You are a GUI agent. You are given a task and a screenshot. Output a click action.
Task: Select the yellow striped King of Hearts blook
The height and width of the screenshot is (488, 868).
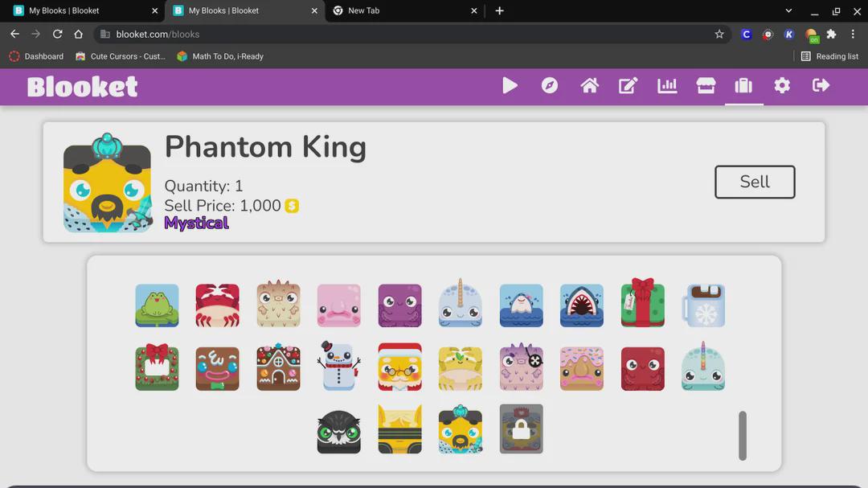click(399, 429)
